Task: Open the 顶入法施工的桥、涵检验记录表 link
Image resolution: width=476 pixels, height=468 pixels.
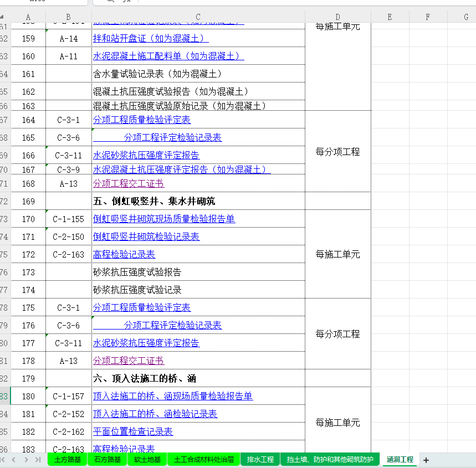Action: (155, 414)
